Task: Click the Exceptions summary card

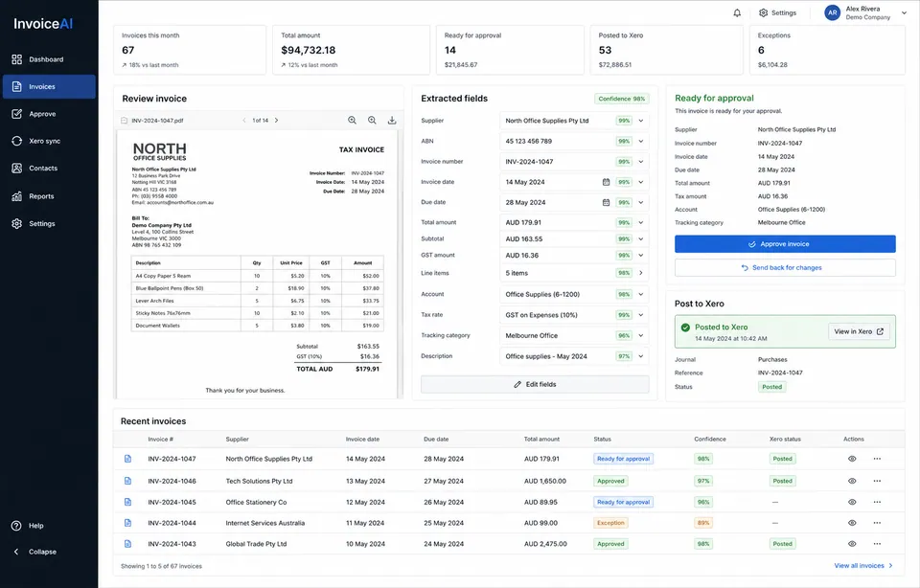Action: (x=827, y=50)
